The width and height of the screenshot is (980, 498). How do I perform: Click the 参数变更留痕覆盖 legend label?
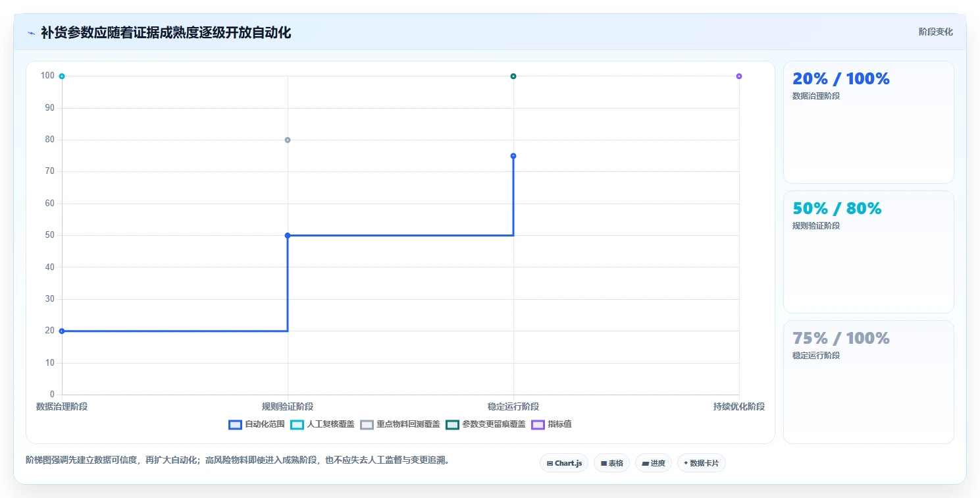click(494, 424)
